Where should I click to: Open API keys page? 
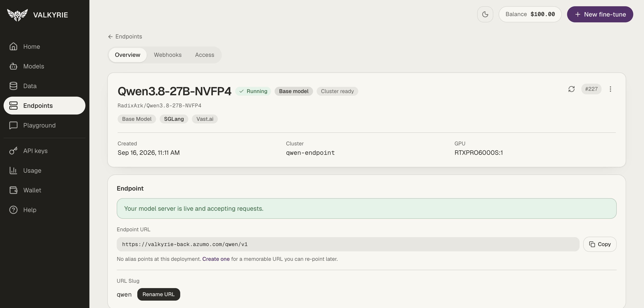coord(44,151)
